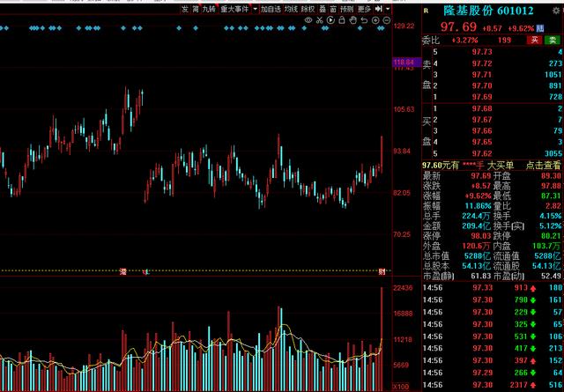
Task: Click the trade row with volume 2317
Action: [493, 385]
